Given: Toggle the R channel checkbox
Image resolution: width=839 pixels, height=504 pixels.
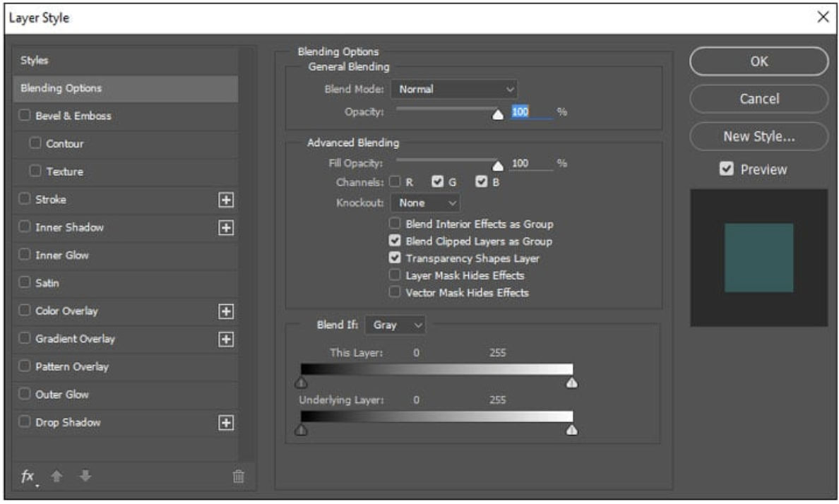Looking at the screenshot, I should click(x=395, y=181).
